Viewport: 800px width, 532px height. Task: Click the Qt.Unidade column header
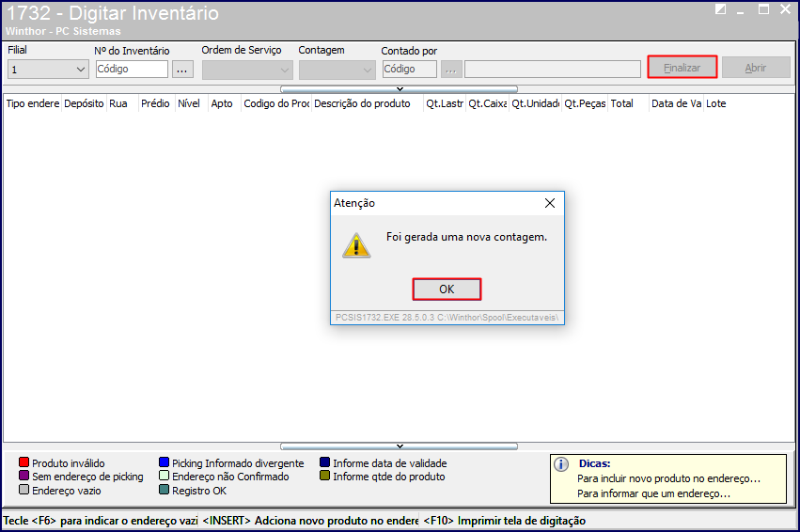(x=535, y=103)
